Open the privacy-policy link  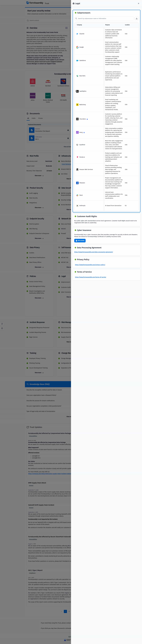90,265
